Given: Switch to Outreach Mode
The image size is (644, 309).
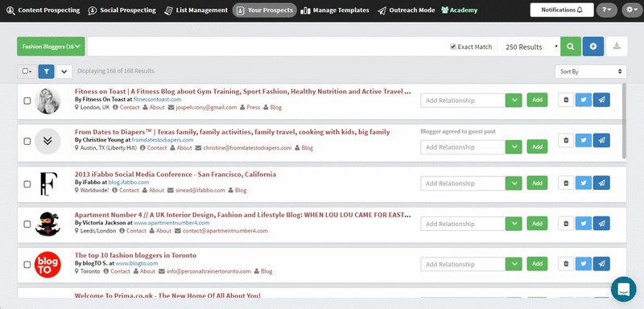Looking at the screenshot, I should tap(407, 10).
